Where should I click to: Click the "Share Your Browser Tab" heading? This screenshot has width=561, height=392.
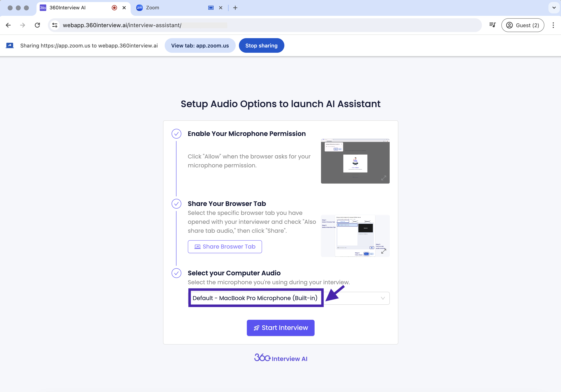(227, 204)
